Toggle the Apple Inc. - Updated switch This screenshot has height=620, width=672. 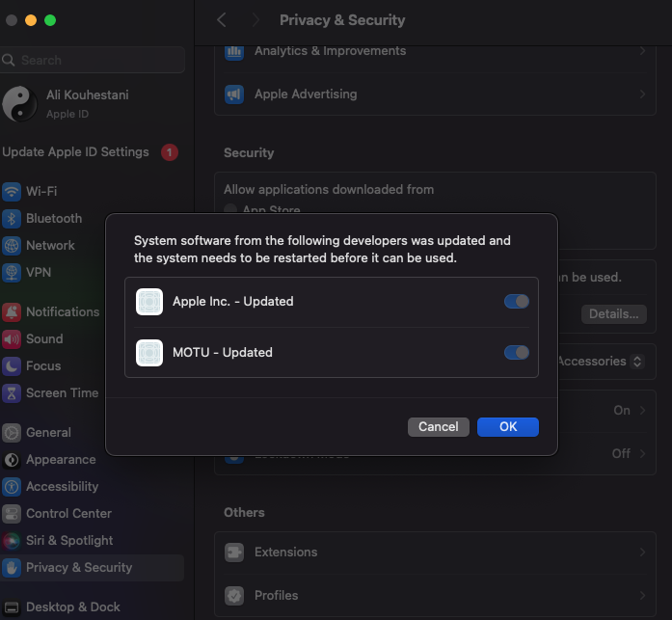[517, 302]
